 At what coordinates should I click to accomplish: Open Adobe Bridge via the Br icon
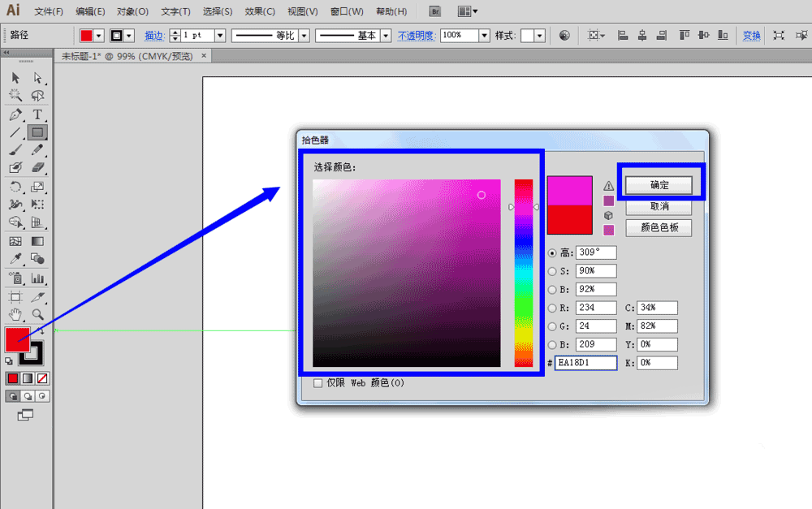tap(434, 11)
